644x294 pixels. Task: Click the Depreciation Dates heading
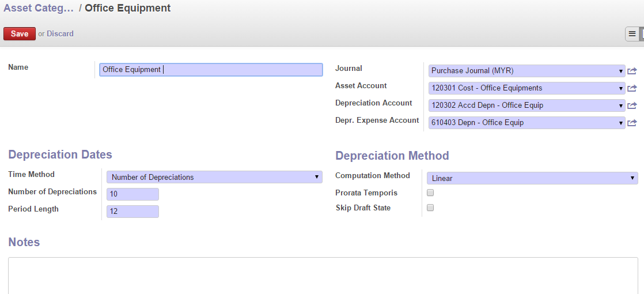pyautogui.click(x=60, y=154)
